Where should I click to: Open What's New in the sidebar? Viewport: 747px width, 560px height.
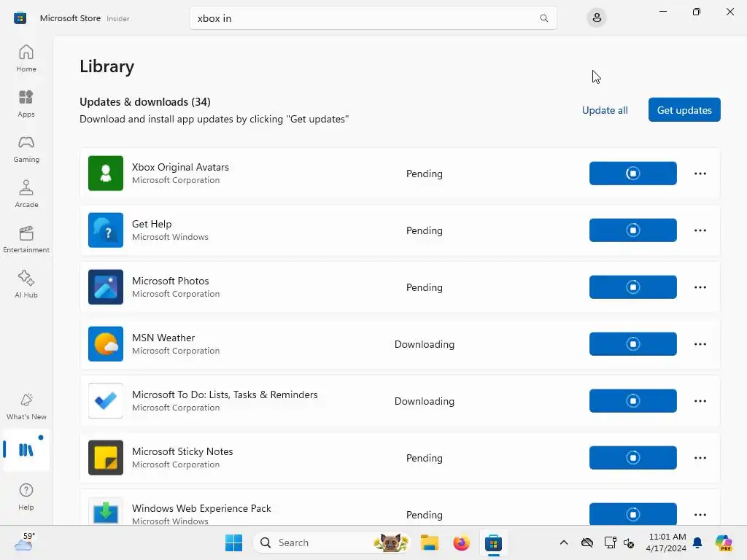pos(26,407)
